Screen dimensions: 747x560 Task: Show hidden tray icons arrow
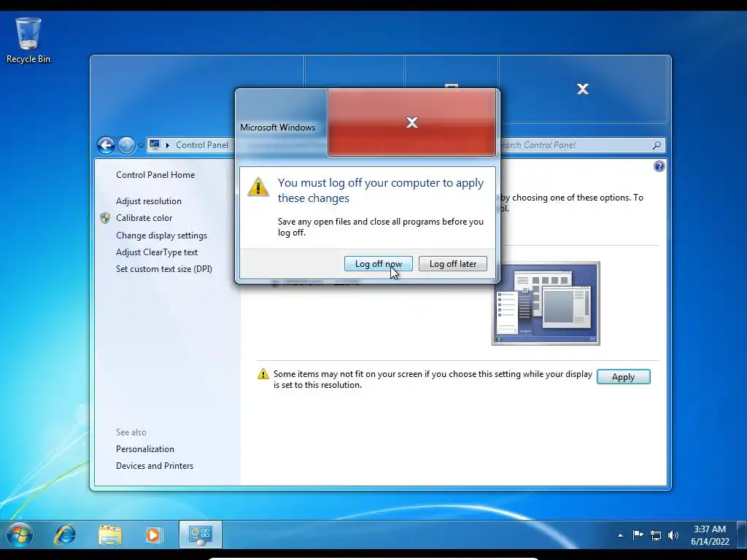point(620,535)
